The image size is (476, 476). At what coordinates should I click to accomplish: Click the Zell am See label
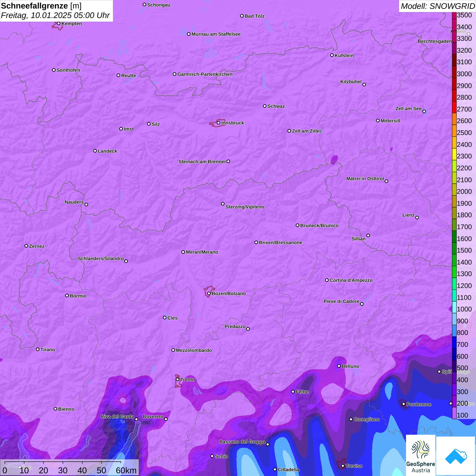(x=408, y=108)
